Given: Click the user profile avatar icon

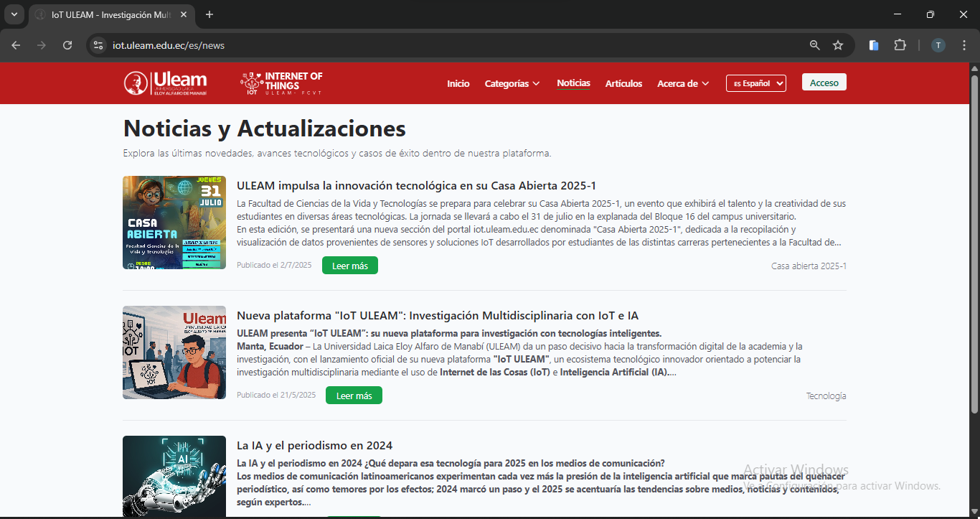Looking at the screenshot, I should [x=938, y=45].
